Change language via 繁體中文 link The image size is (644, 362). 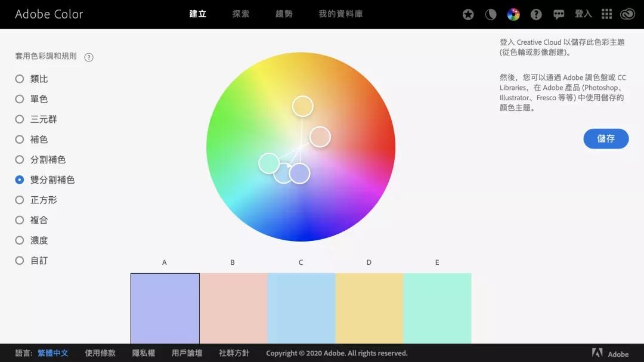(x=53, y=353)
